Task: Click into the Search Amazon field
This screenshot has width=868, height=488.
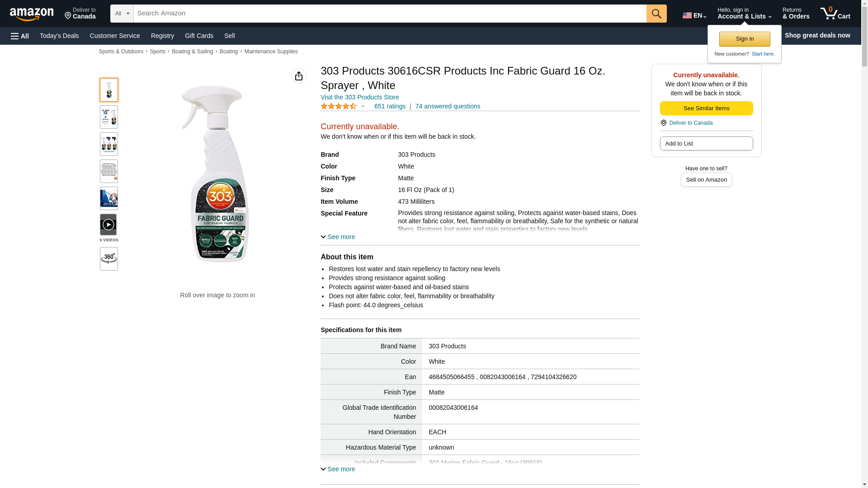Action: (x=390, y=14)
